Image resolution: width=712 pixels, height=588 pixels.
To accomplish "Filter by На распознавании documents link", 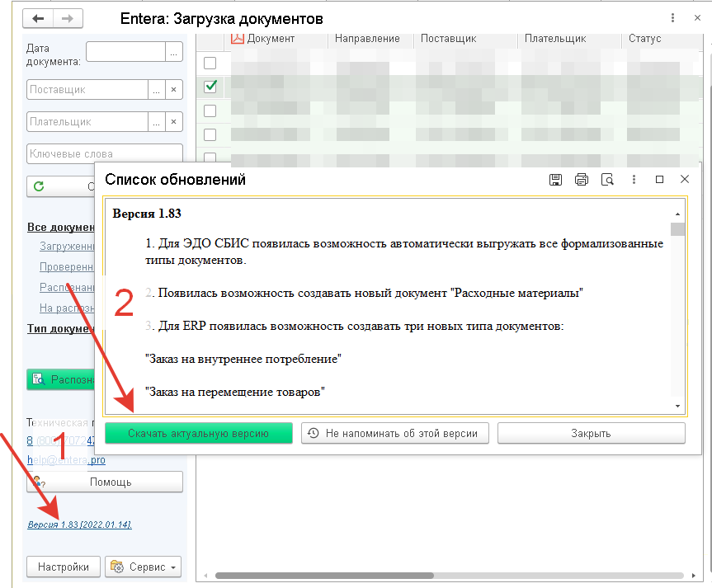I will pyautogui.click(x=67, y=308).
